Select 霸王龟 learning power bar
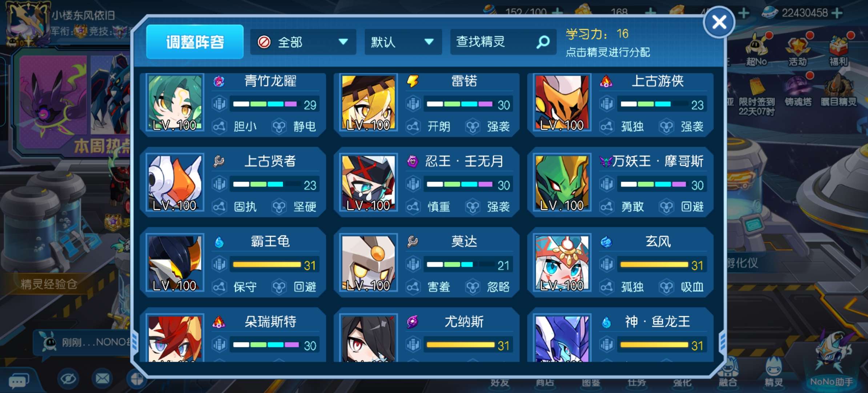Viewport: 868px width, 393px height. (275, 265)
